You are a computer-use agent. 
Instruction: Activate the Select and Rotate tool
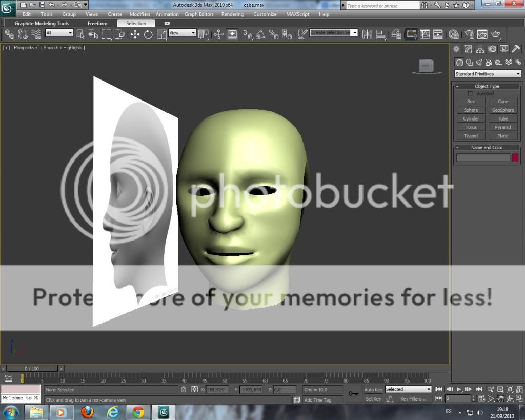point(148,34)
